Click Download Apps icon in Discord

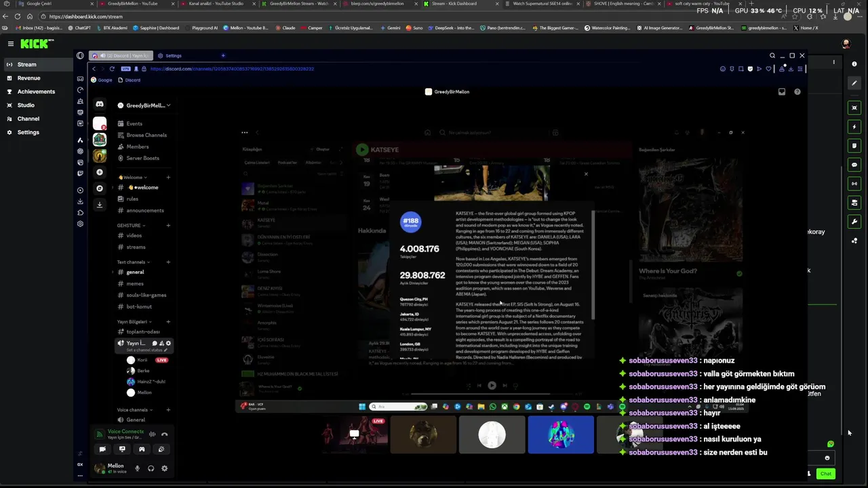click(x=100, y=204)
